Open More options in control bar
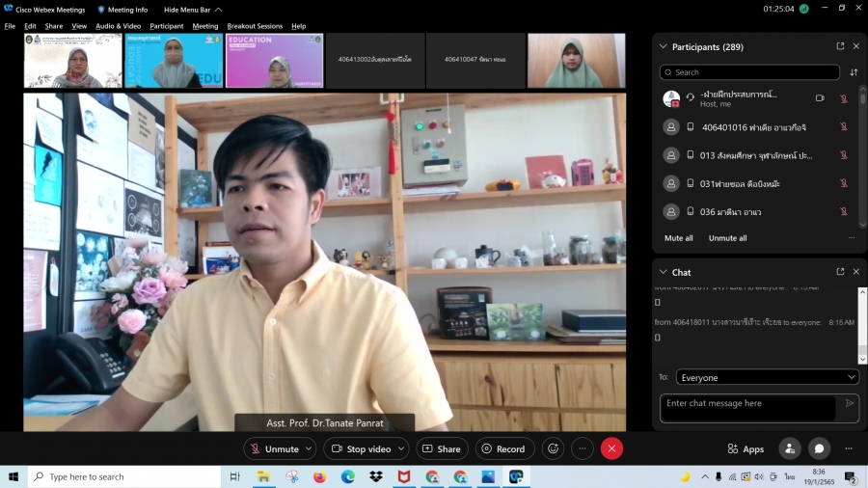The height and width of the screenshot is (488, 868). click(582, 448)
